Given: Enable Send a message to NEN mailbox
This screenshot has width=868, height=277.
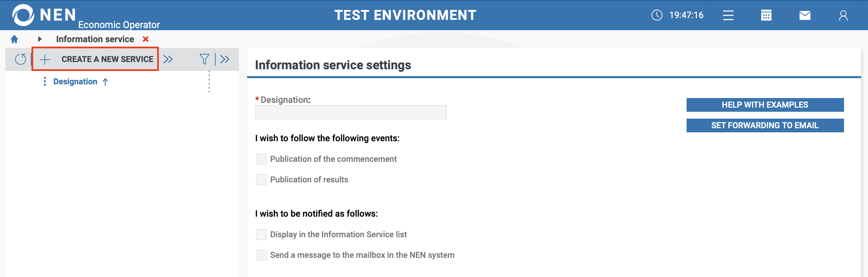Looking at the screenshot, I should (x=261, y=255).
